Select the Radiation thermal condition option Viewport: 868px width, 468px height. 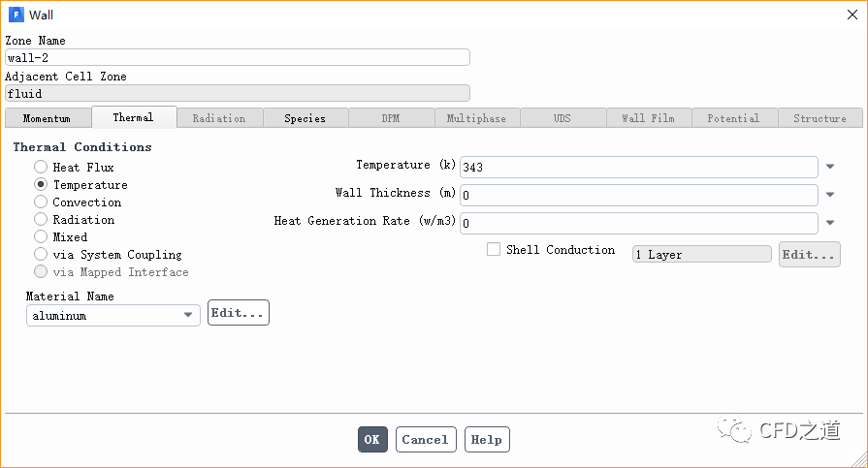click(x=41, y=220)
